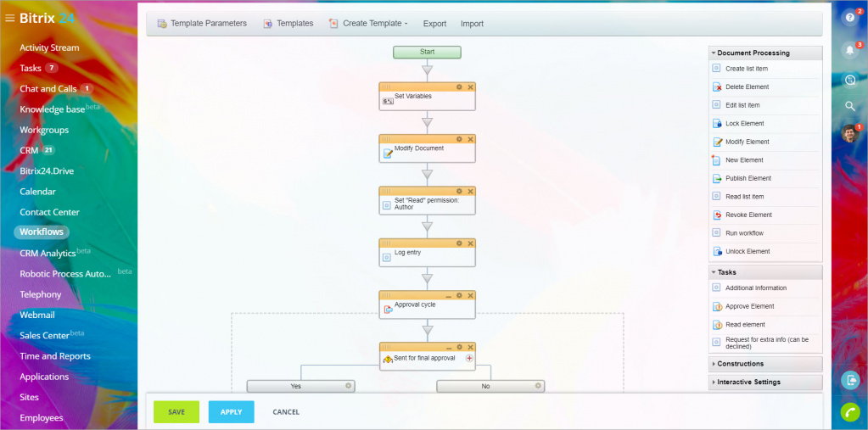
Task: Click the blue Apply button
Action: point(231,412)
